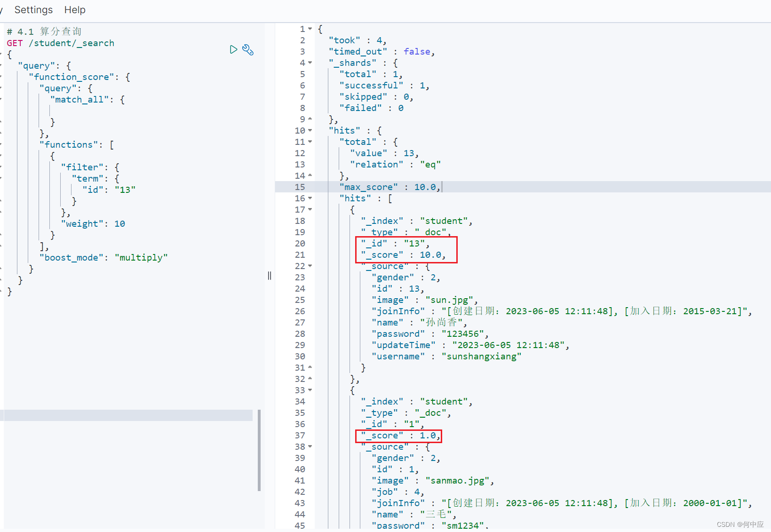Collapse the hits object at line 10
The width and height of the screenshot is (771, 532).
[310, 130]
